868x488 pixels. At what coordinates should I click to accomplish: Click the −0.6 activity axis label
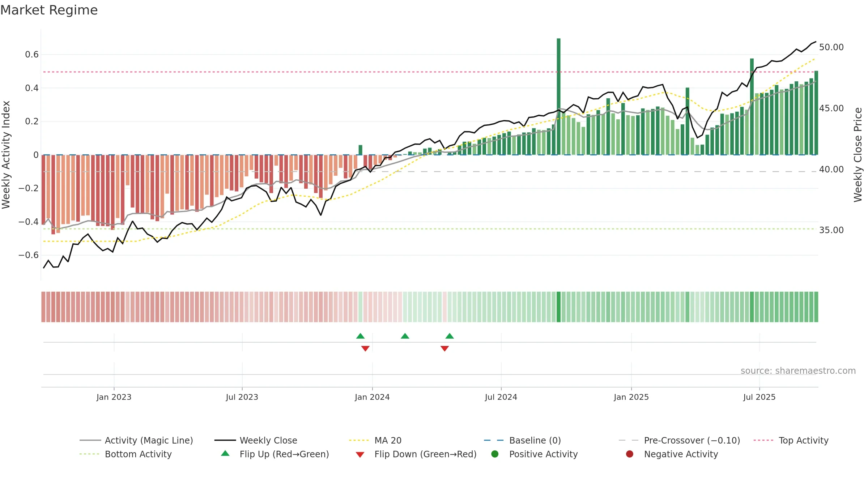point(28,255)
